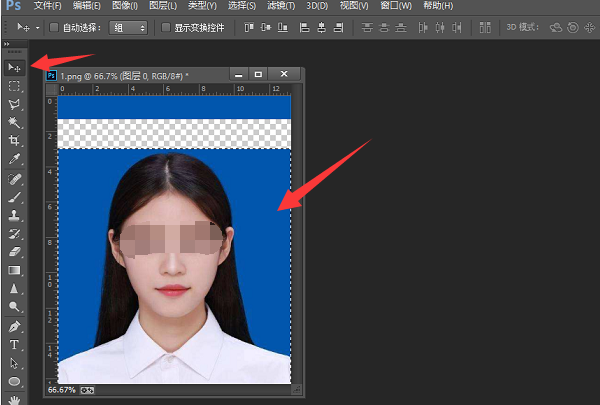Select the Type (T) tool
Screen dimensions: 600x405
15,344
